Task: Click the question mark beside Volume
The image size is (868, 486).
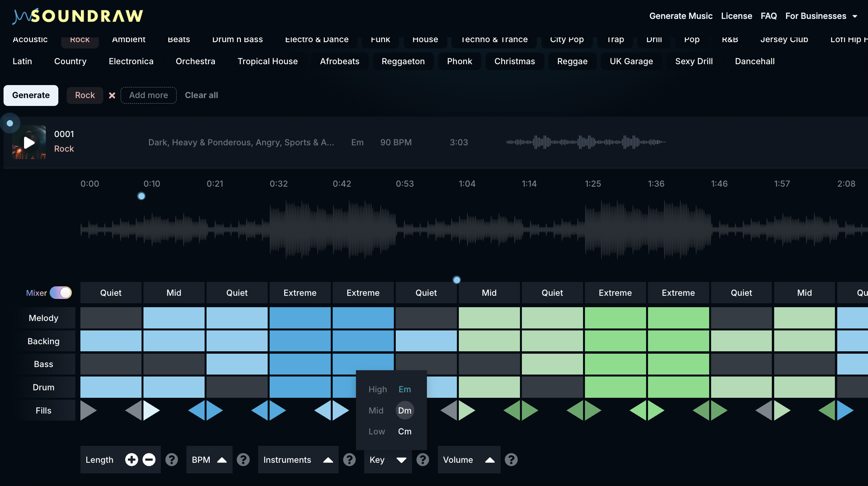Action: pyautogui.click(x=511, y=460)
